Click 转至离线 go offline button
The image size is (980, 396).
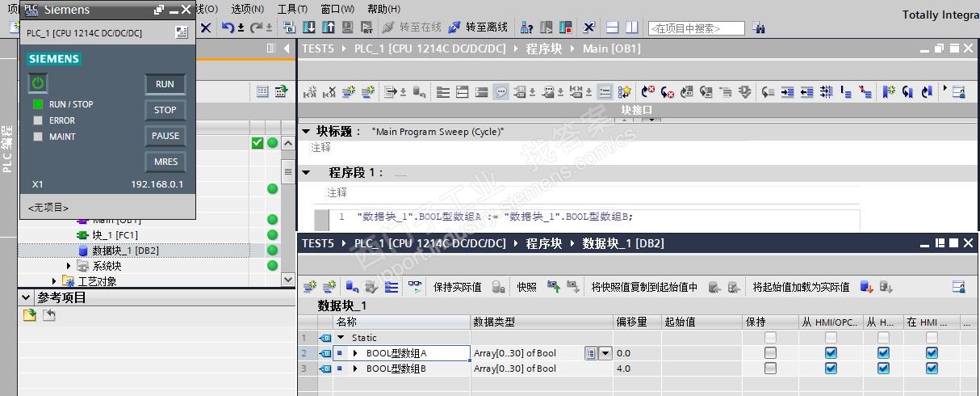point(477,27)
